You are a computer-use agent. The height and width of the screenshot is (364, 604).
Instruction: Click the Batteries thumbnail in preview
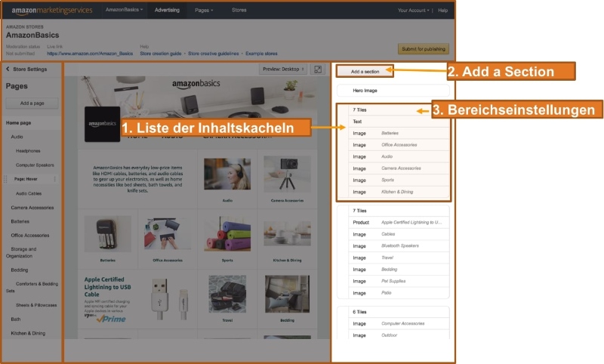[107, 233]
